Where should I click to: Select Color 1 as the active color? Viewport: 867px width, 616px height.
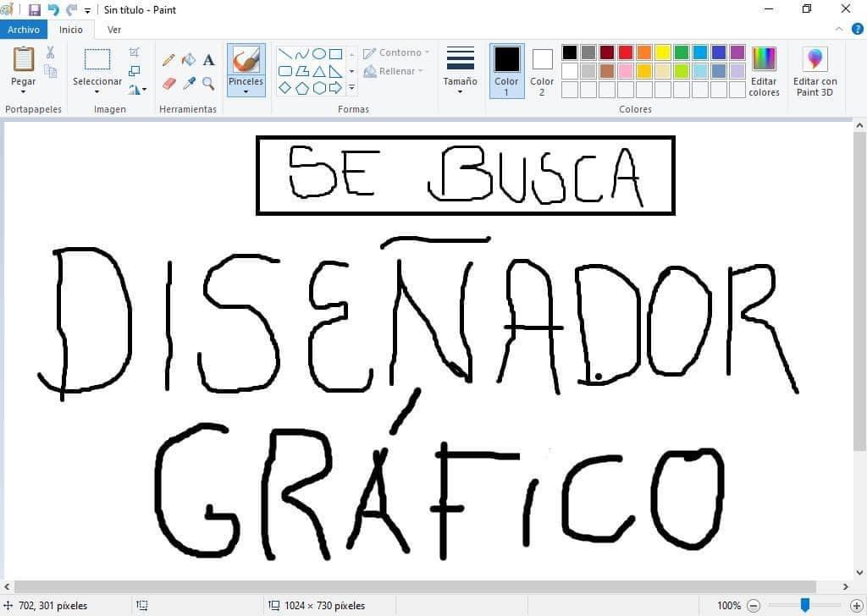pyautogui.click(x=506, y=71)
